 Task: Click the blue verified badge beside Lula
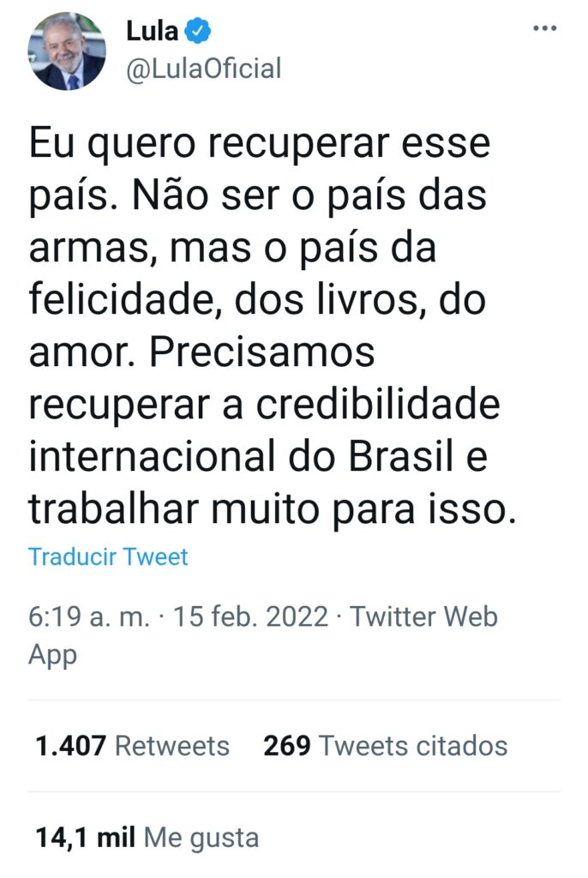pyautogui.click(x=198, y=30)
